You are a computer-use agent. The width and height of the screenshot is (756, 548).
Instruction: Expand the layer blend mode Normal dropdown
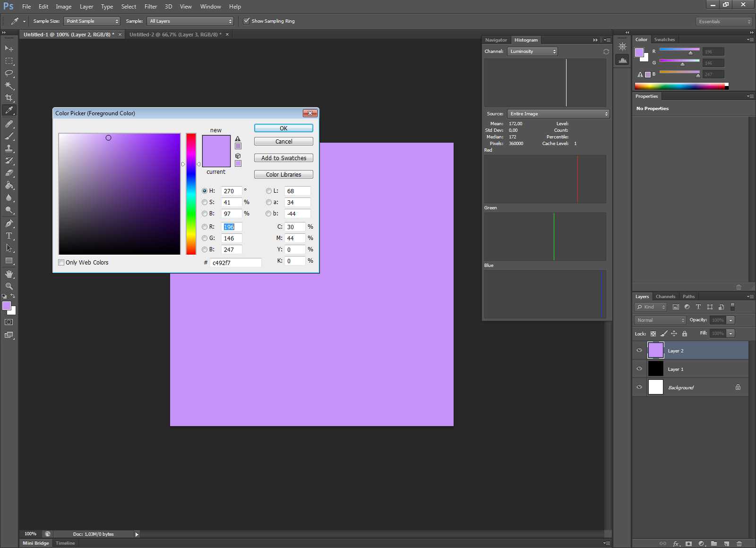pos(660,320)
